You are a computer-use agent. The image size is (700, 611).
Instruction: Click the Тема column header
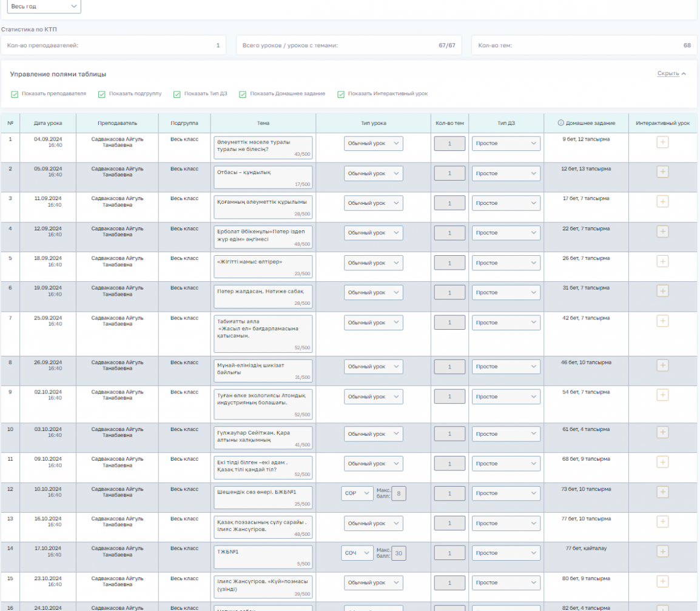263,123
